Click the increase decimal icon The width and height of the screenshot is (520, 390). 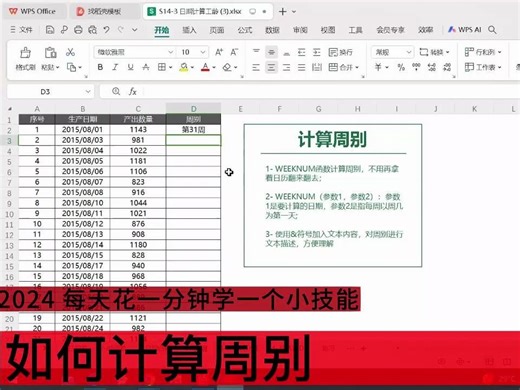click(x=432, y=68)
